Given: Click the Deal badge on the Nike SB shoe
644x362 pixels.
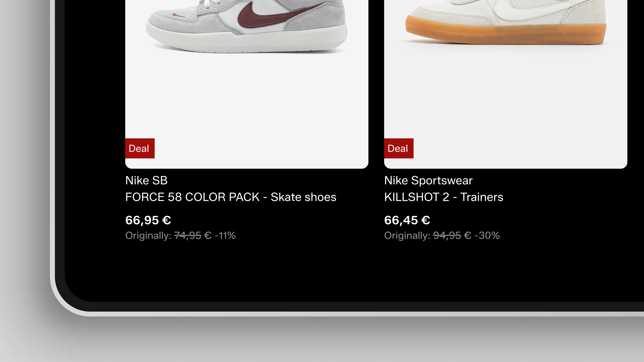Looking at the screenshot, I should (x=140, y=148).
